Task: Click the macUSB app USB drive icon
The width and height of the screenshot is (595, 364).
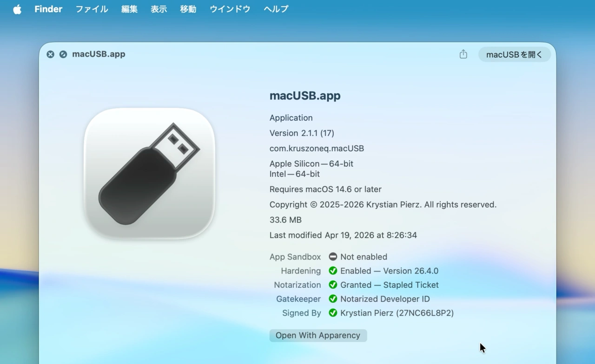Action: click(x=150, y=173)
